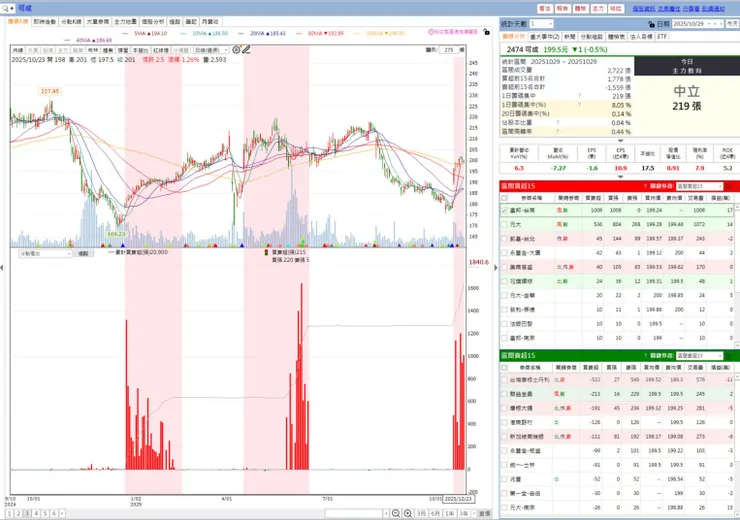Image resolution: width=740 pixels, height=520 pixels.
Task: Click the 今天 button
Action: [732, 24]
